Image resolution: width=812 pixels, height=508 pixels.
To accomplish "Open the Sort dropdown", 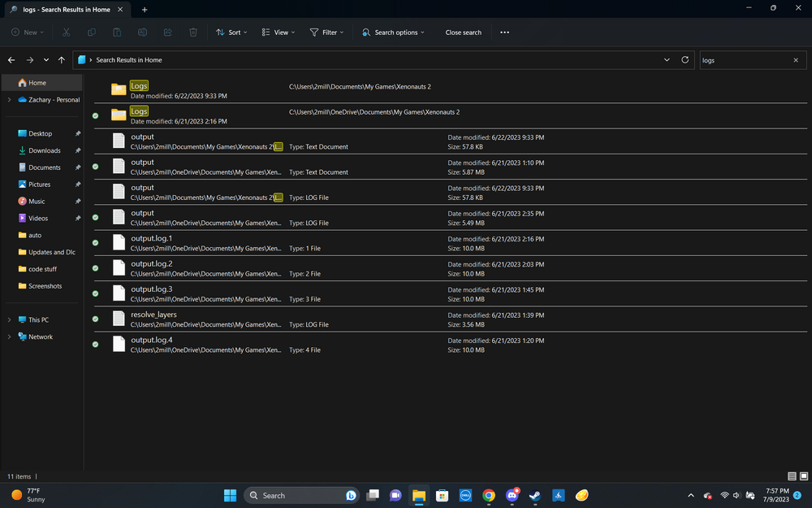I will click(x=231, y=33).
